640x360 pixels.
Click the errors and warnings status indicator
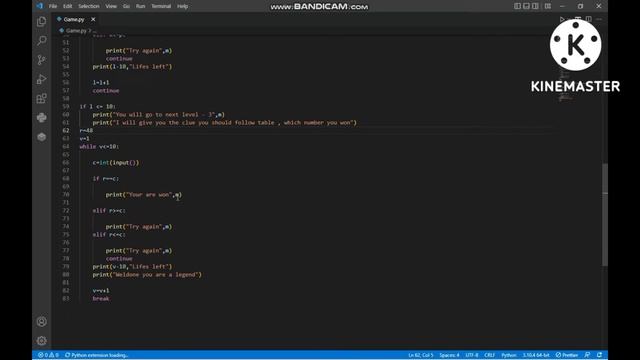click(48, 355)
